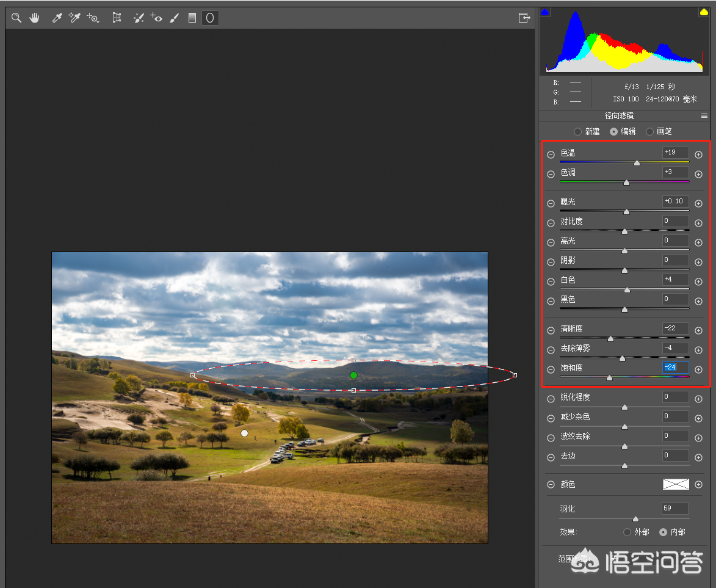Increase 白色 with plus icon
Viewport: 716px width, 588px height.
pyautogui.click(x=699, y=282)
